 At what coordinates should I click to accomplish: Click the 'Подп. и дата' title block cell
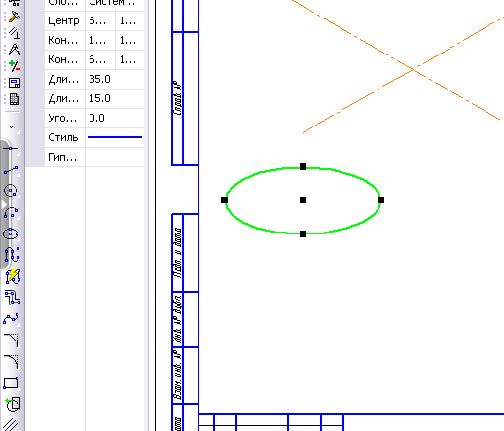coord(178,253)
